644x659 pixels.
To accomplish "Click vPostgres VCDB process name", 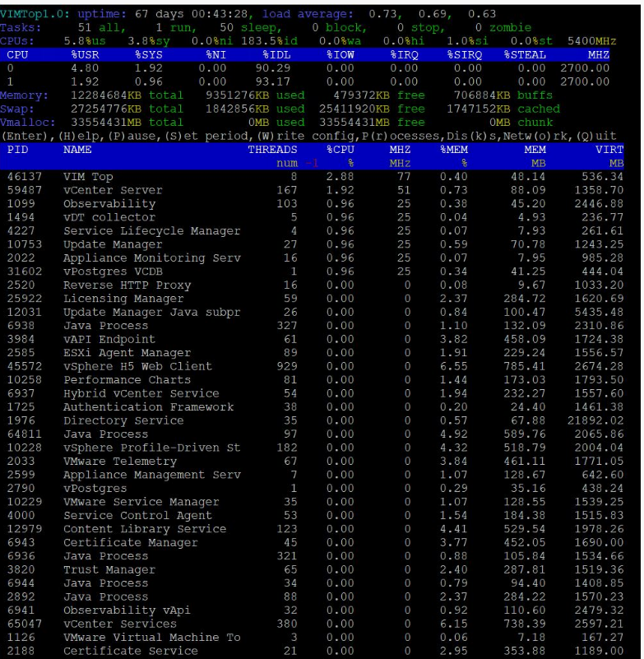I will (113, 271).
